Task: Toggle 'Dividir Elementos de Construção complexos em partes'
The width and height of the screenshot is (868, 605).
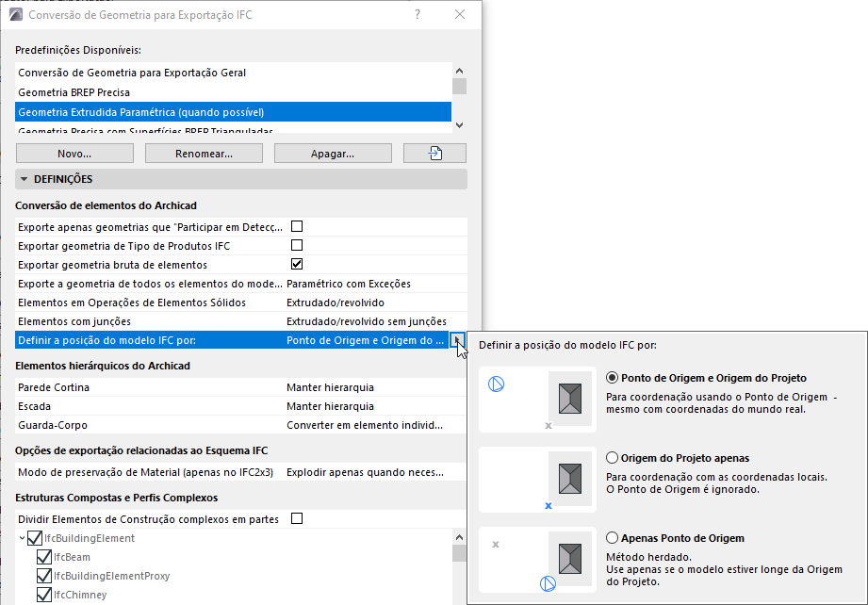Action: click(x=297, y=518)
